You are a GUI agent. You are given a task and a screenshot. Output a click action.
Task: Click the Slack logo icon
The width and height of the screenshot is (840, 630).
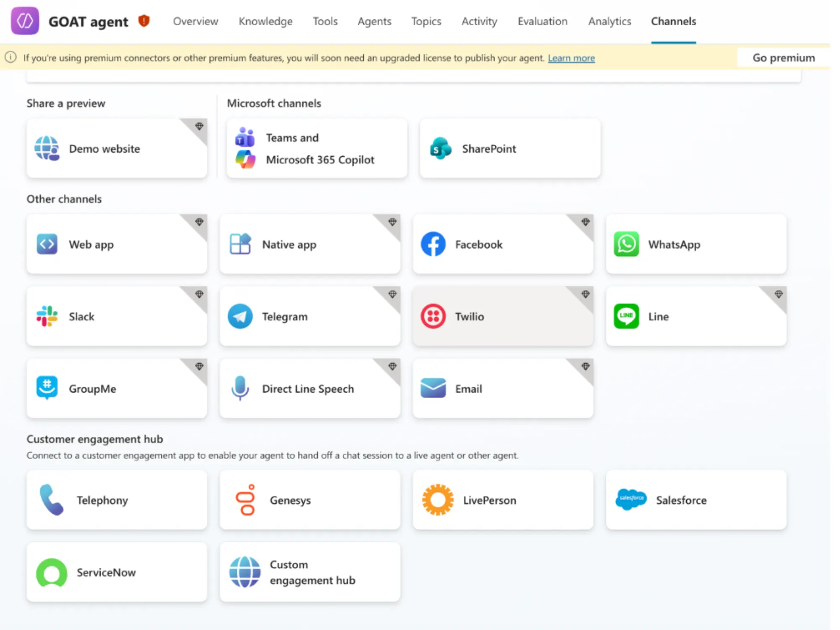tap(47, 316)
